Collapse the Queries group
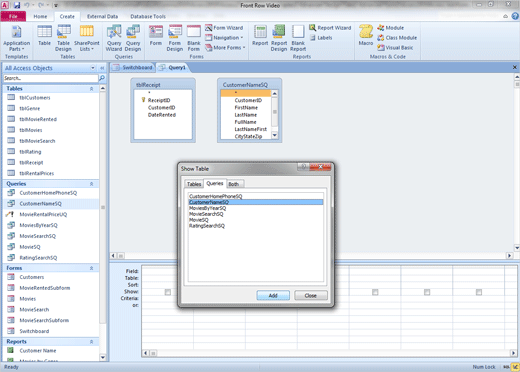 (91, 184)
